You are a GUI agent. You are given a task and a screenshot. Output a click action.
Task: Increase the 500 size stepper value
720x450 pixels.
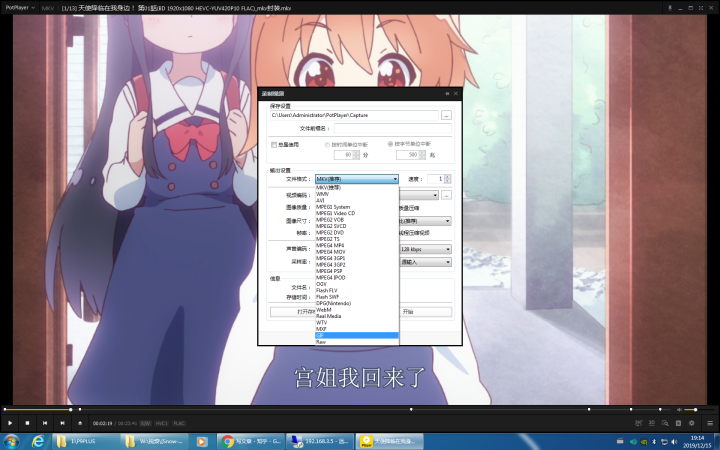click(422, 153)
